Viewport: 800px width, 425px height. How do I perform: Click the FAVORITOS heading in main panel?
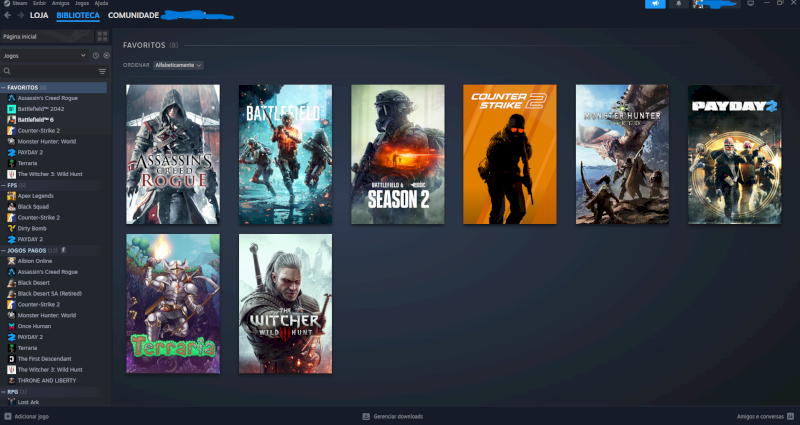coord(144,45)
